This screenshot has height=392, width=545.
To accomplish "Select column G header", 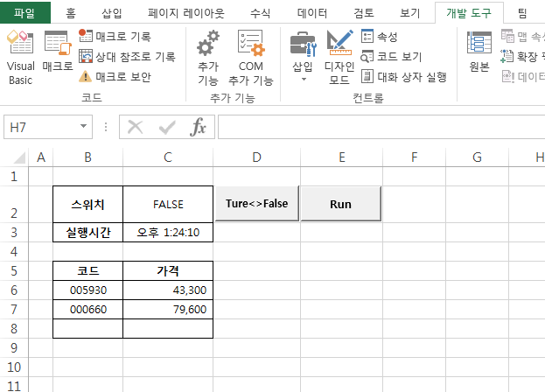I will coord(477,157).
